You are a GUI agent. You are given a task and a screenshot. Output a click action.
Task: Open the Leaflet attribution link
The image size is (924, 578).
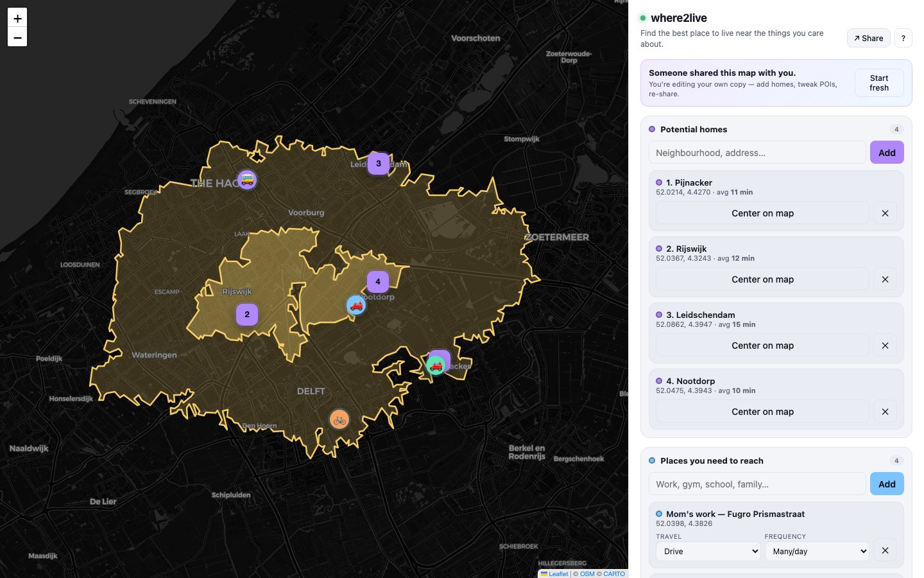(x=554, y=574)
